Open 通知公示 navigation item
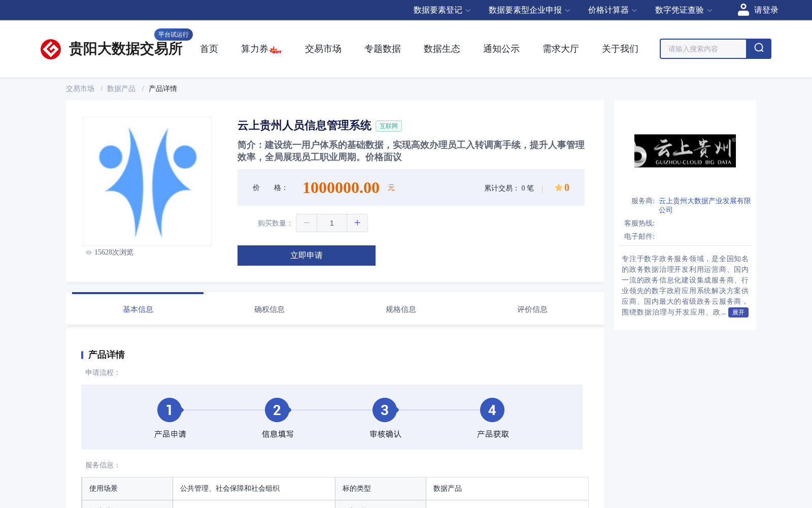812x508 pixels. click(x=501, y=49)
